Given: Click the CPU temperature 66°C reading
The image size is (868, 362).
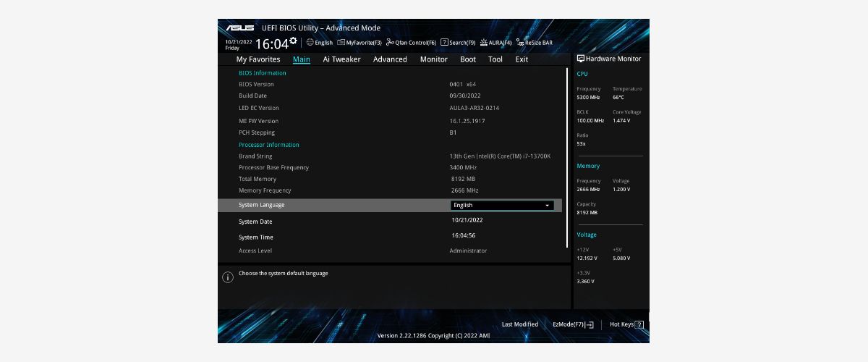Looking at the screenshot, I should click(x=618, y=97).
